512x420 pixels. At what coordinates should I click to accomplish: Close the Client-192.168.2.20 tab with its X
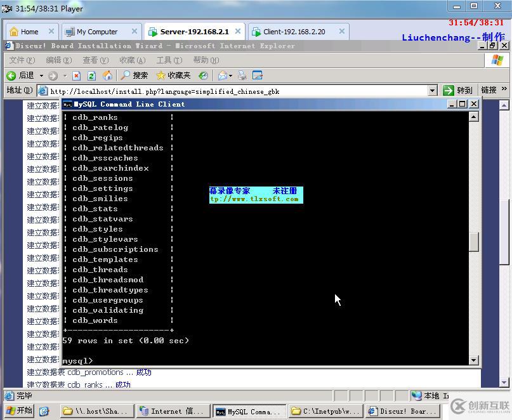pos(341,31)
